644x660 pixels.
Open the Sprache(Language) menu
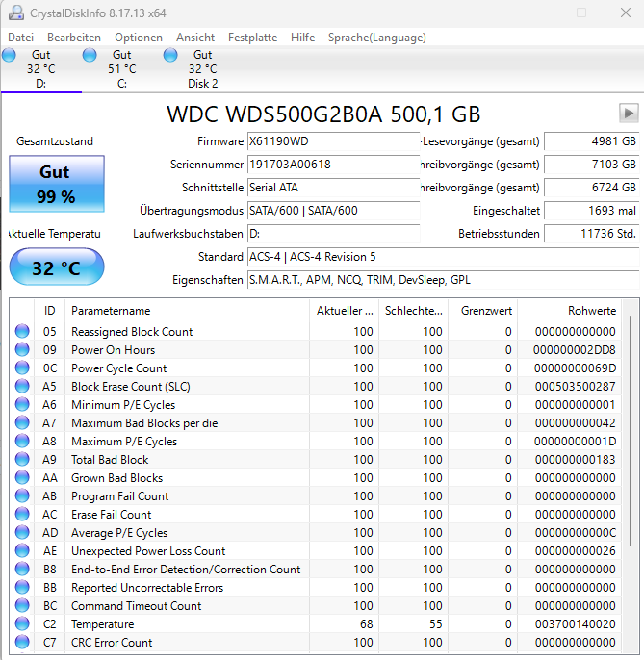point(377,38)
